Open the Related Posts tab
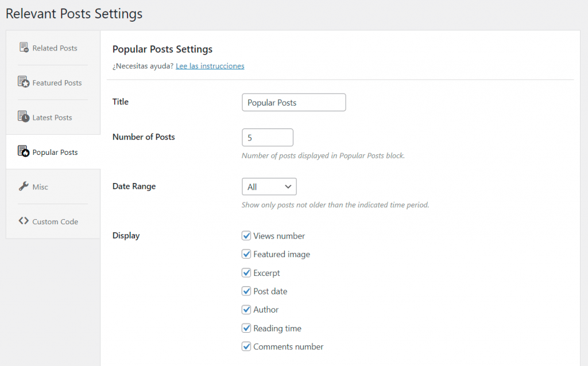This screenshot has height=366, width=588. tap(53, 48)
